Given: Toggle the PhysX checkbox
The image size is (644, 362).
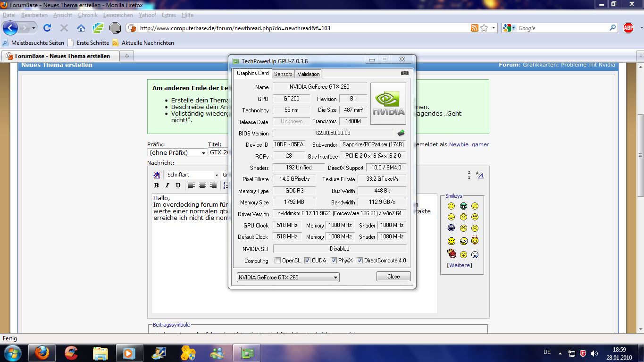Looking at the screenshot, I should (x=334, y=261).
